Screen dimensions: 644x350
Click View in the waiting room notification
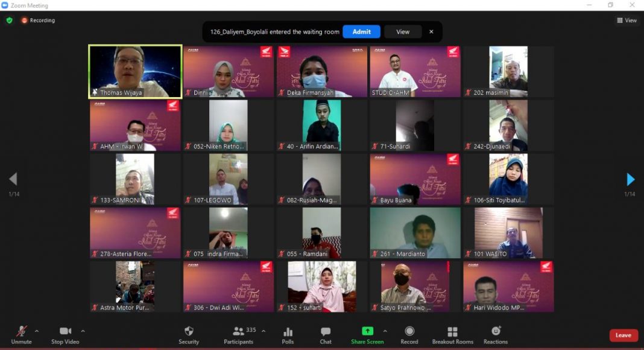(403, 32)
